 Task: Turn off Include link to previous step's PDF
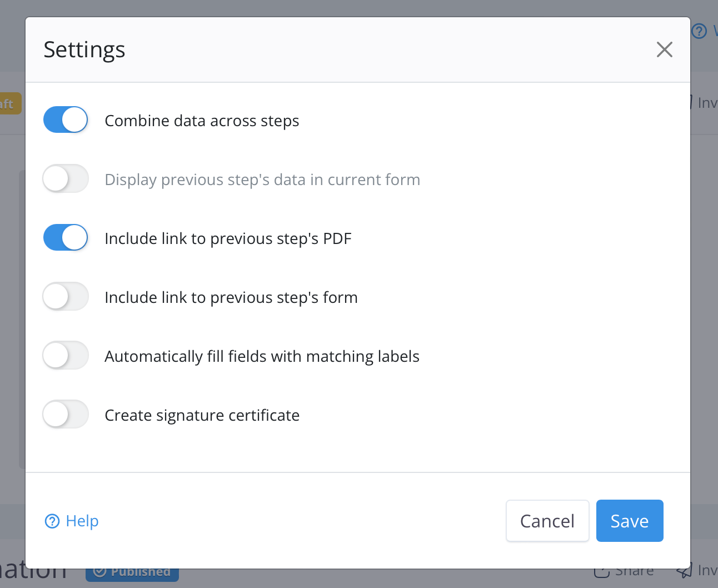pyautogui.click(x=66, y=238)
